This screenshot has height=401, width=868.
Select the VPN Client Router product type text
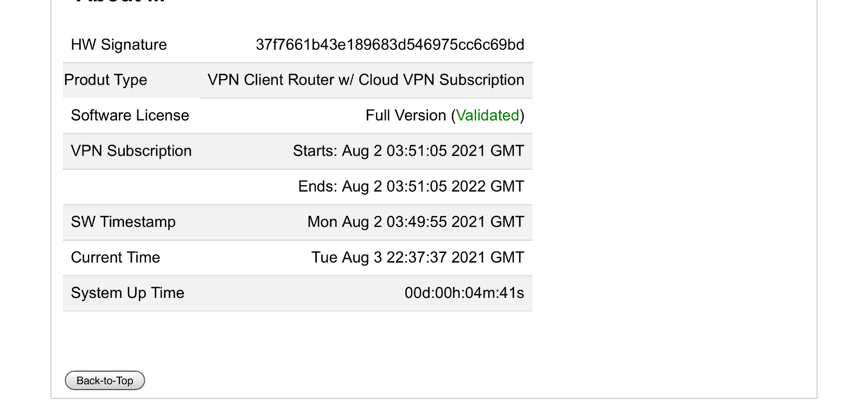pyautogui.click(x=366, y=80)
